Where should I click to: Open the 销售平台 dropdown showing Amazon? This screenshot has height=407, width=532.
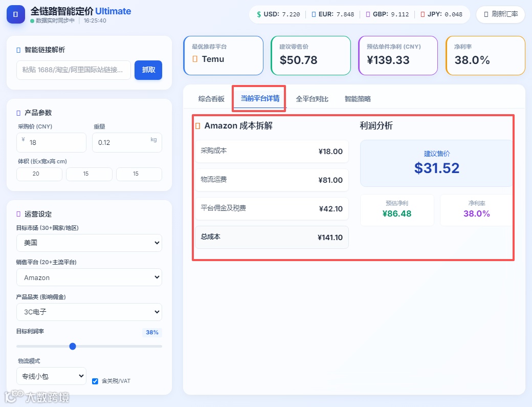pos(89,277)
